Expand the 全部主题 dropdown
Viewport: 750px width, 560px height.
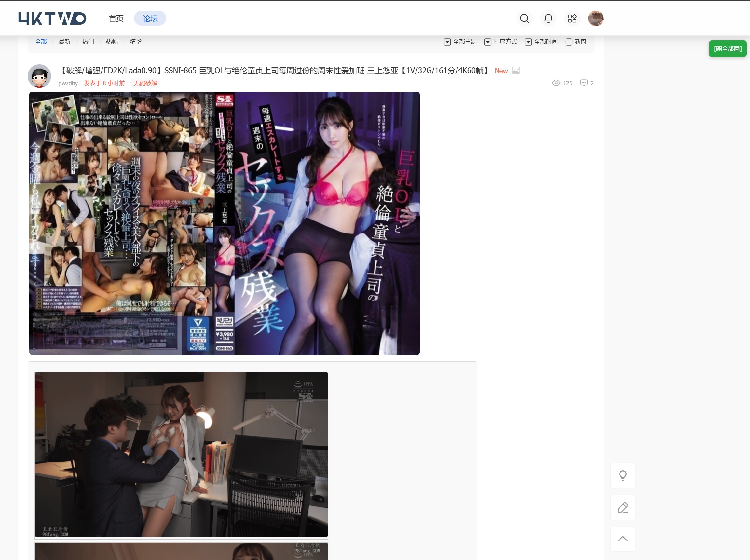tap(460, 42)
